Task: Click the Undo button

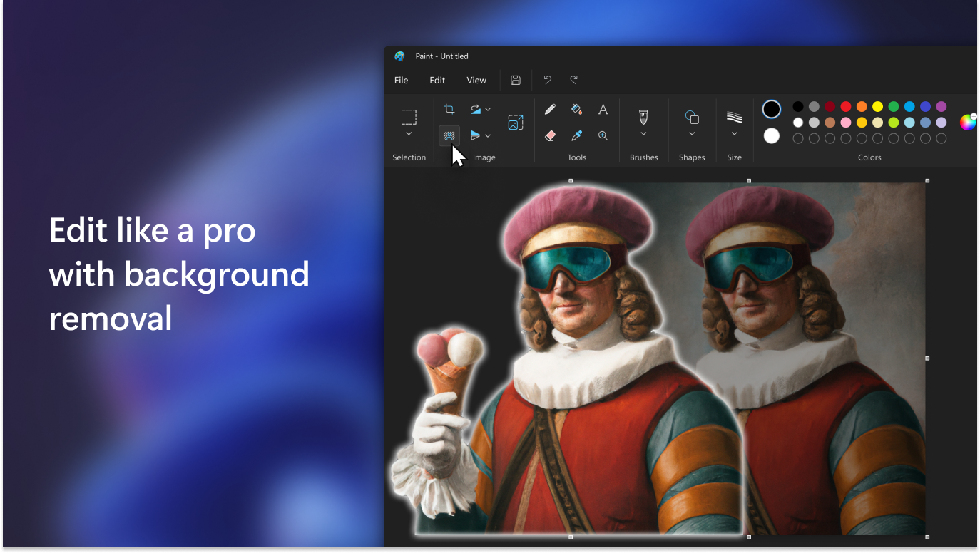Action: tap(548, 80)
